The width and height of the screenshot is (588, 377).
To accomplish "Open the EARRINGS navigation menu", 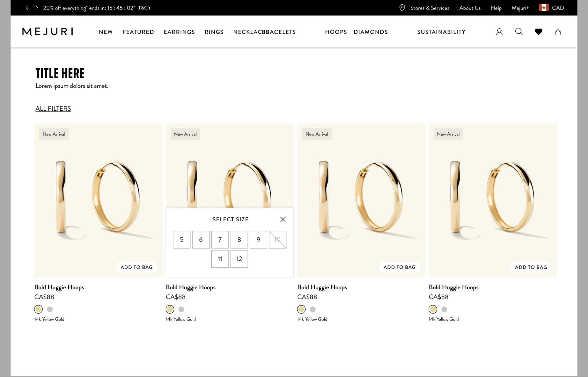I will point(179,32).
